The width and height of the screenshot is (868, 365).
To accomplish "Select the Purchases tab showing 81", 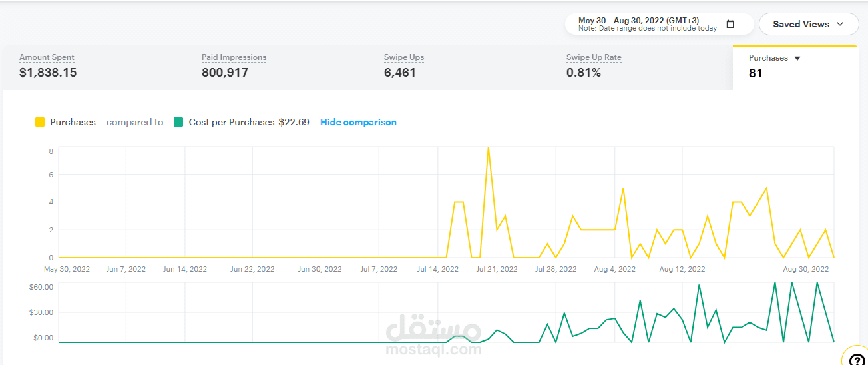I will tap(795, 67).
